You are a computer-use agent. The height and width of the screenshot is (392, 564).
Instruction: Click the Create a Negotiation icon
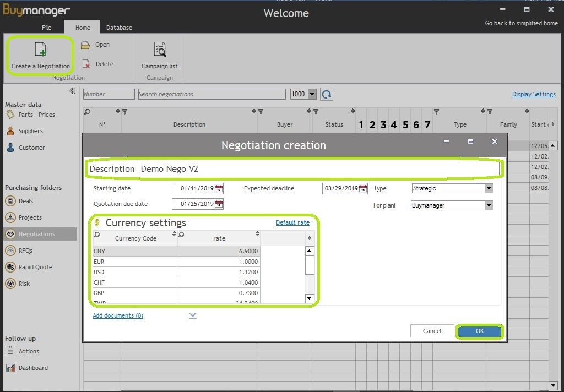(x=41, y=50)
